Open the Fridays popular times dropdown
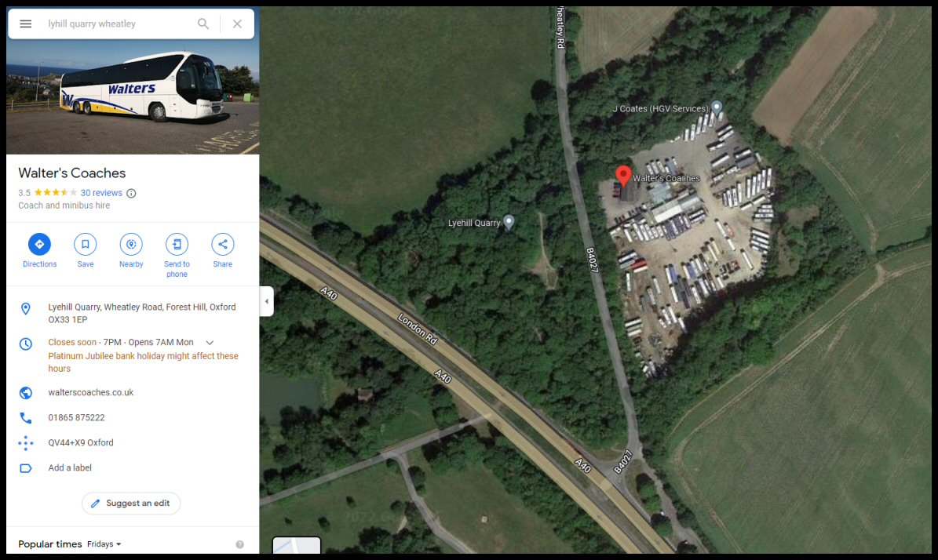Screen dimensions: 938x560 (104, 544)
